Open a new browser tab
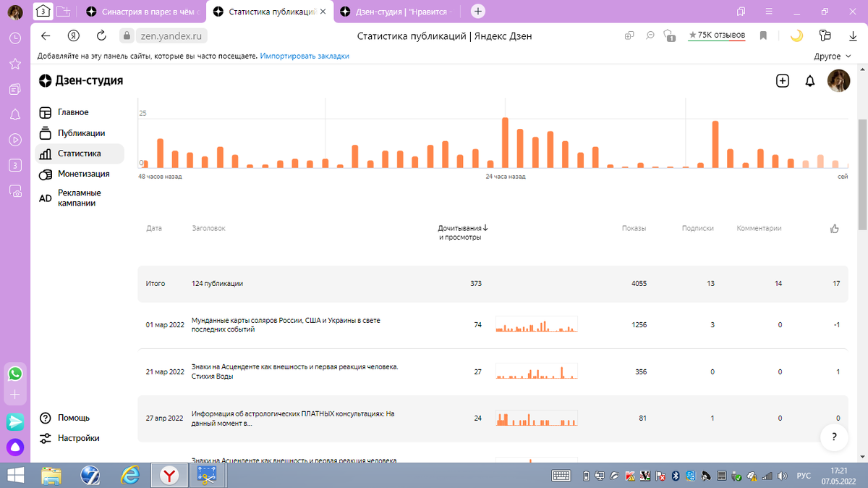Screen dimensions: 868x488 478,12
